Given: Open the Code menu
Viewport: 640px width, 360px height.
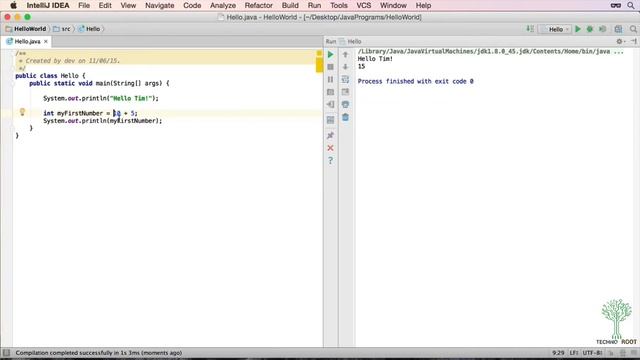Looking at the screenshot, I should coord(192,5).
